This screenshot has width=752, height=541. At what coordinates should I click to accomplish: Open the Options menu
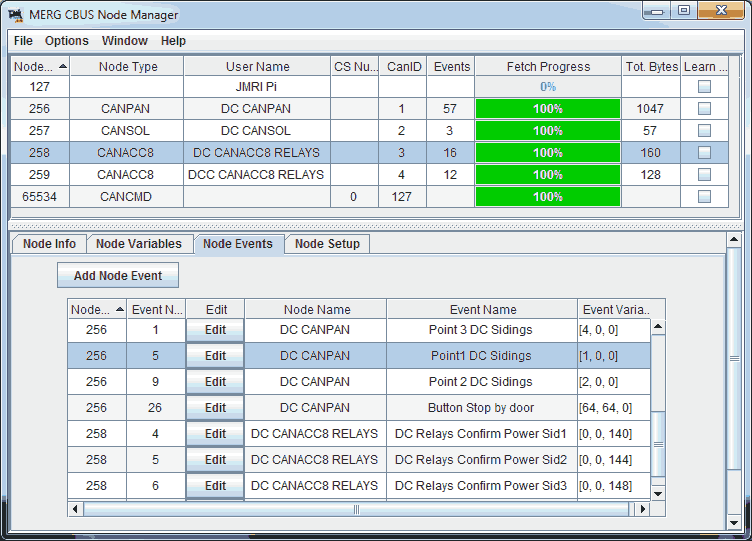click(67, 41)
